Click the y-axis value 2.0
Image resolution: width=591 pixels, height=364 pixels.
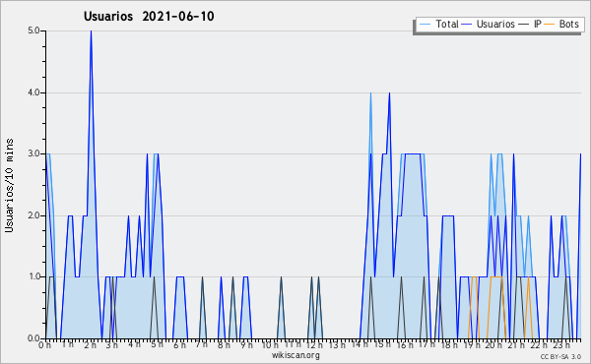[x=33, y=215]
